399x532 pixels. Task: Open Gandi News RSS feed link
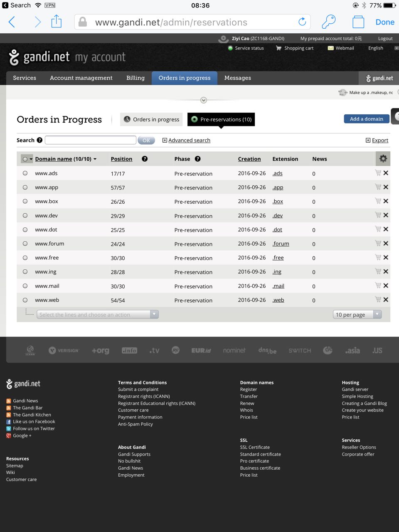click(x=22, y=401)
